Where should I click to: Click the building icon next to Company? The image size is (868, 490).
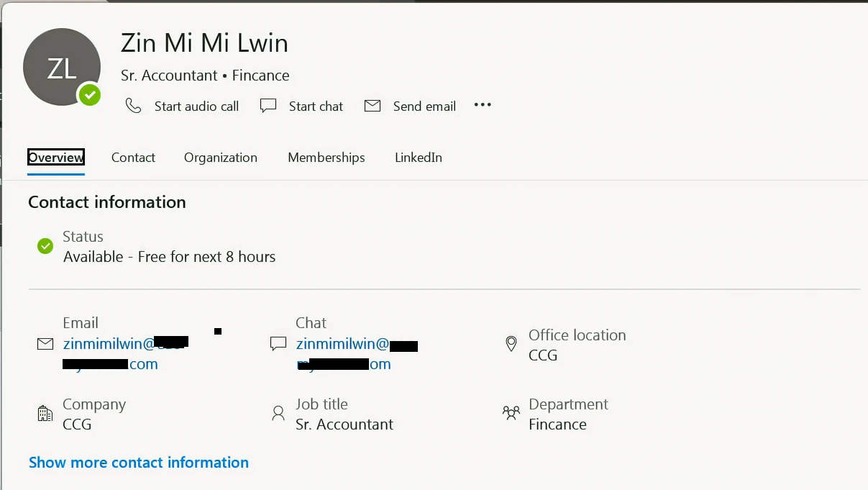coord(45,413)
